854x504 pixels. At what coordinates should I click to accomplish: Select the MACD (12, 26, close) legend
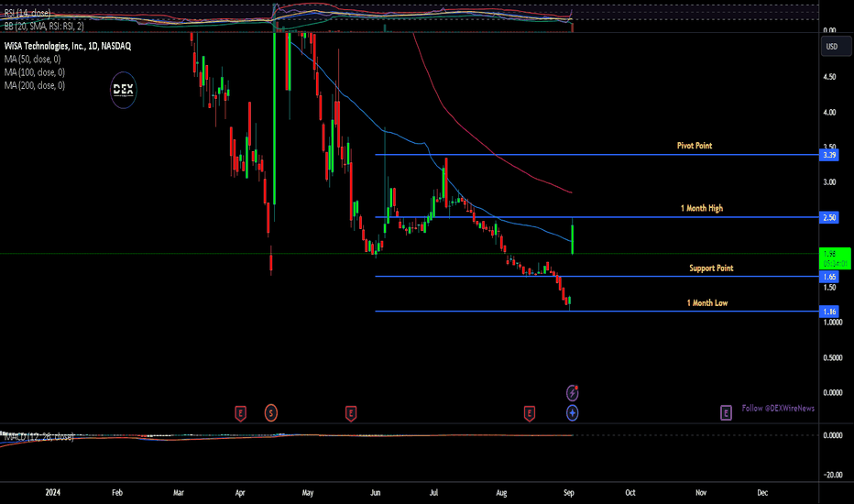pyautogui.click(x=38, y=436)
